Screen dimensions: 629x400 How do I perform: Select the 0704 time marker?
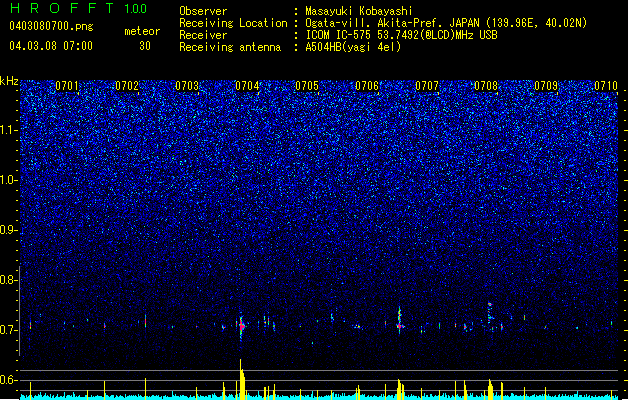(247, 86)
